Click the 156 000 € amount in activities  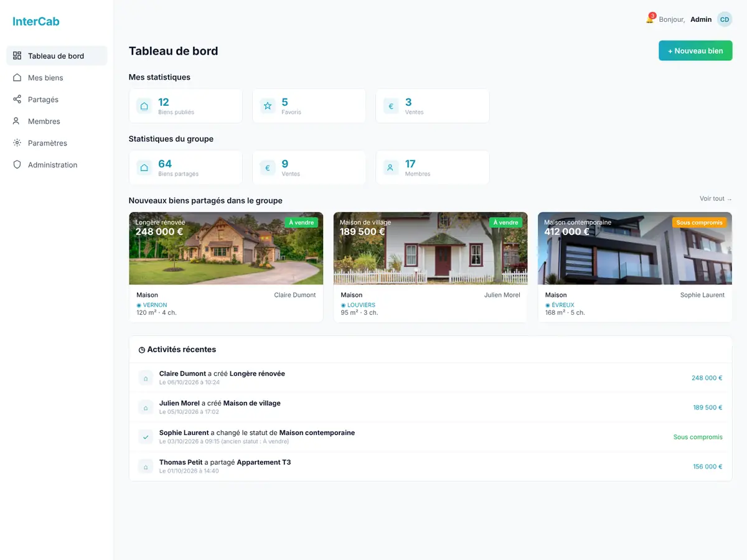[708, 467]
